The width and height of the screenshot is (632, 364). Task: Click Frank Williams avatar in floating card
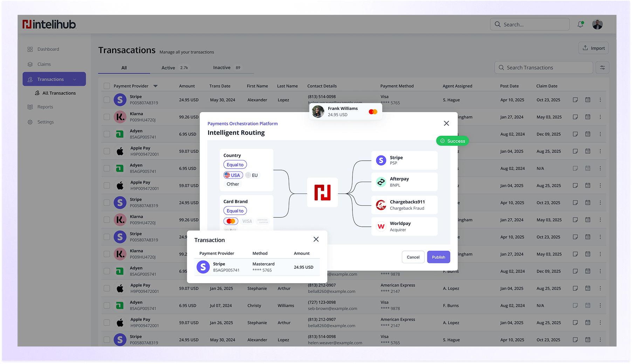318,112
